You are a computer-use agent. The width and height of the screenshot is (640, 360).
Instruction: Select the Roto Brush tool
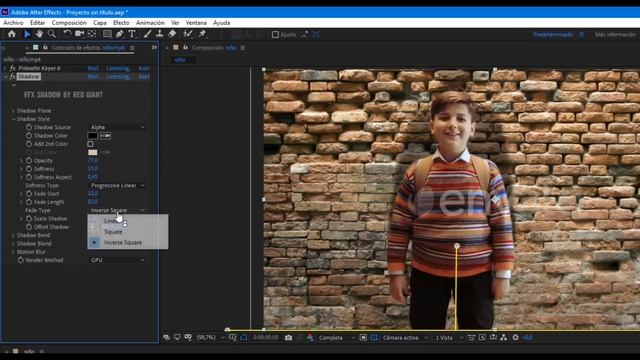[188, 34]
